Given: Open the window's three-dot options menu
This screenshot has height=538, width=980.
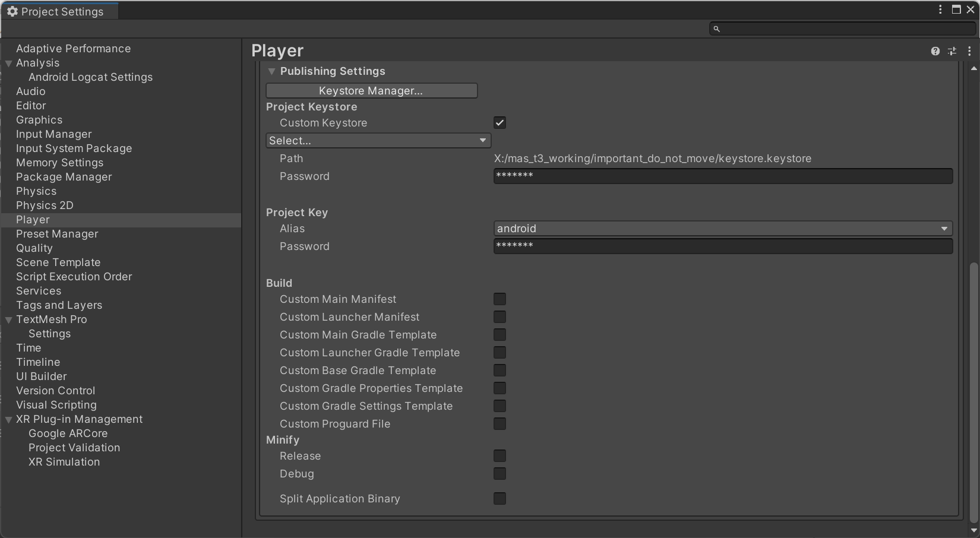Looking at the screenshot, I should pyautogui.click(x=940, y=10).
